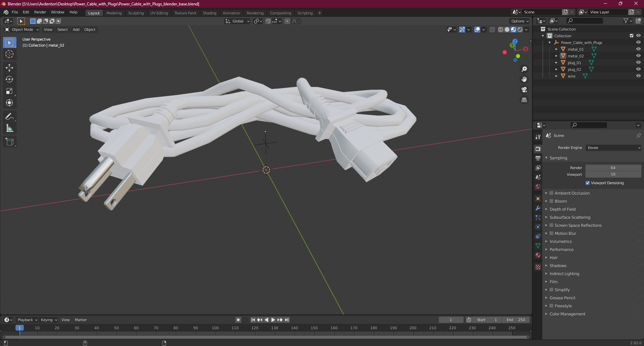Open the Render menu
The width and height of the screenshot is (644, 346).
[40, 12]
